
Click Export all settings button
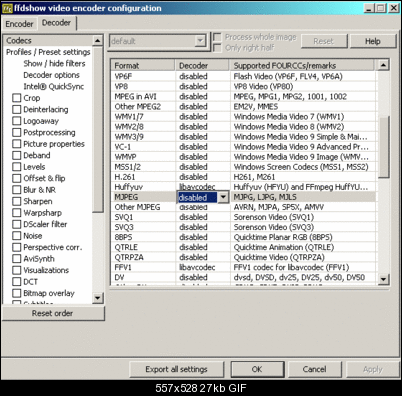176,369
